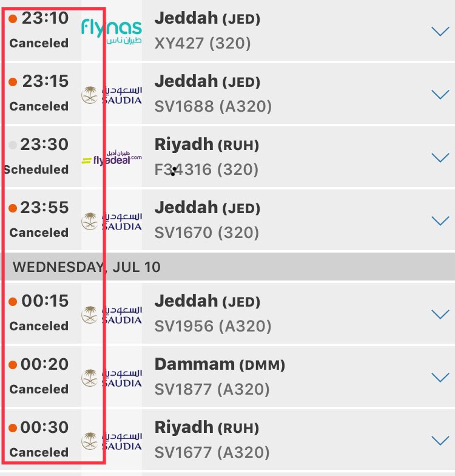The image size is (455, 476).
Task: Open the 23:30 Scheduled Riyadh flight
Action: pyautogui.click(x=227, y=157)
